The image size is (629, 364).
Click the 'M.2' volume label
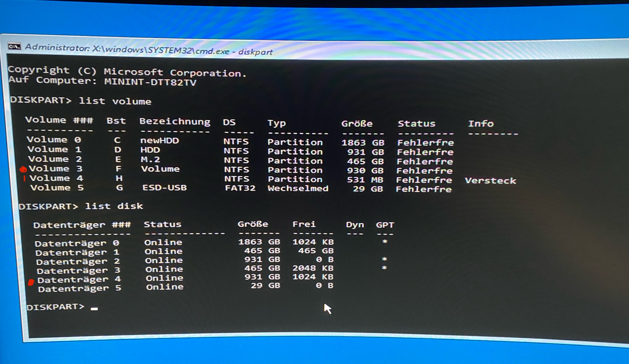(x=151, y=159)
